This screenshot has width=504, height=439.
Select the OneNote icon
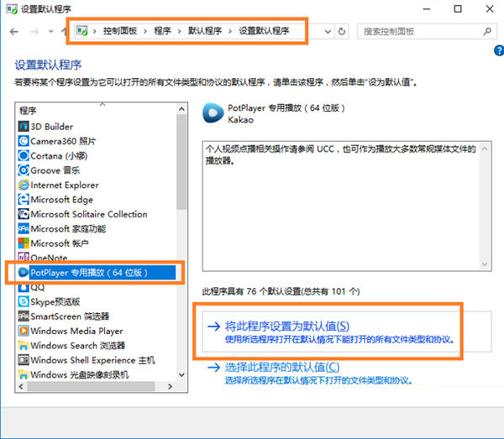pyautogui.click(x=24, y=257)
